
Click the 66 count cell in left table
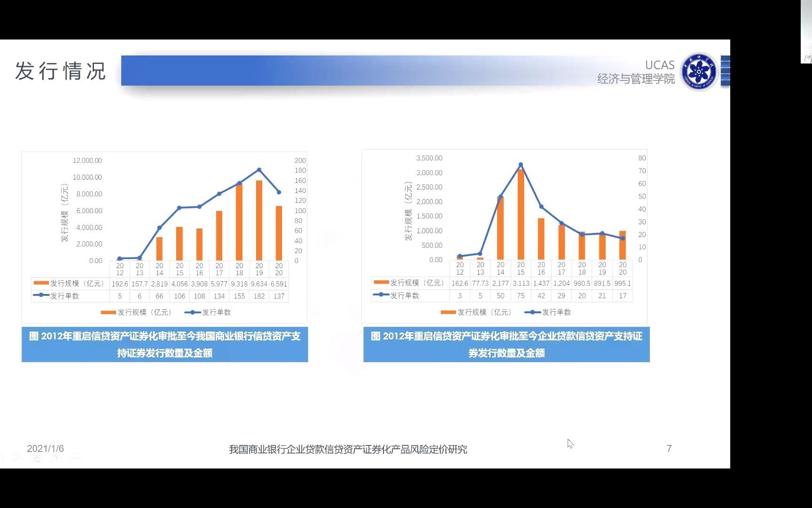(x=159, y=296)
